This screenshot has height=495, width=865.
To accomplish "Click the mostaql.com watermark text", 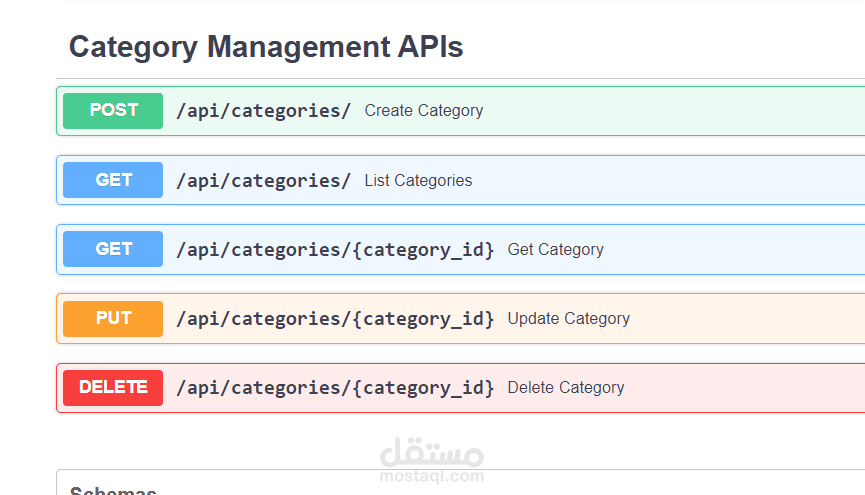I will 432,477.
